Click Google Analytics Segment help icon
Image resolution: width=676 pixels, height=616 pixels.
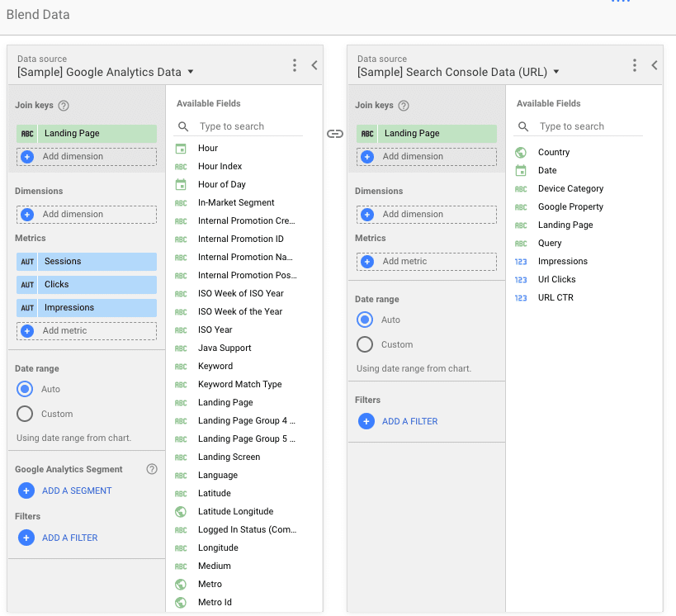pos(151,469)
